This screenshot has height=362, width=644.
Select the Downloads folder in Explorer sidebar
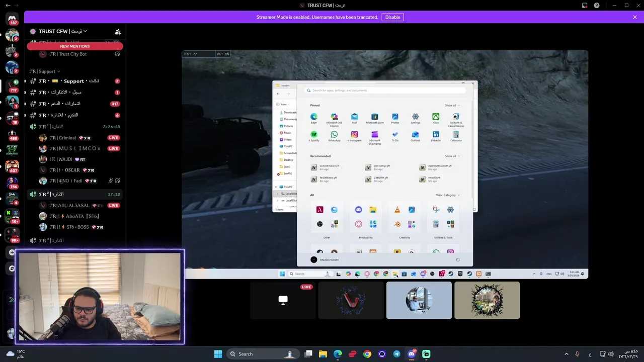[x=287, y=113]
